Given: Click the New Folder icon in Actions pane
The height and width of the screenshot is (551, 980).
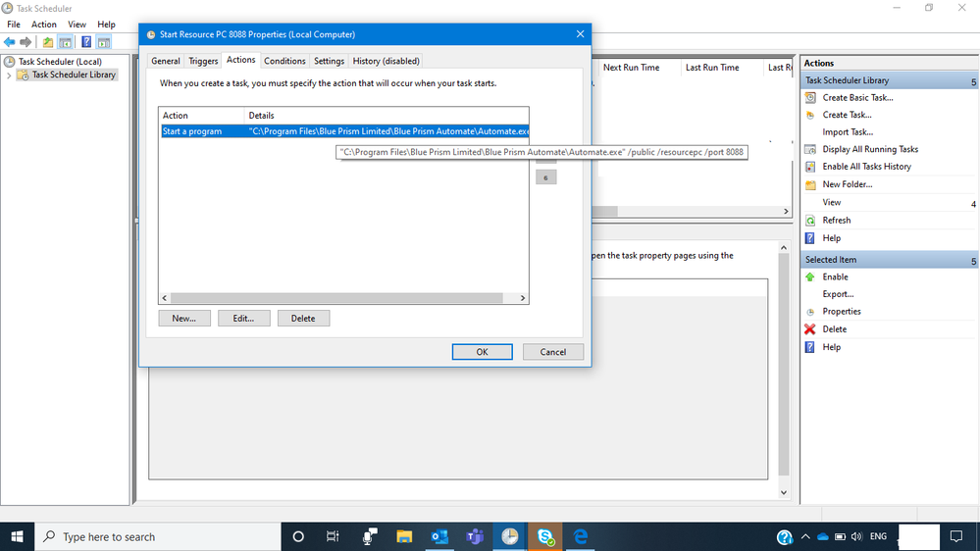Looking at the screenshot, I should click(x=810, y=184).
